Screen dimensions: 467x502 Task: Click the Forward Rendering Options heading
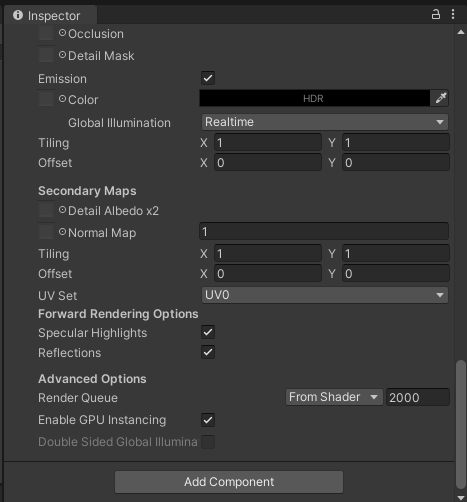pos(118,314)
